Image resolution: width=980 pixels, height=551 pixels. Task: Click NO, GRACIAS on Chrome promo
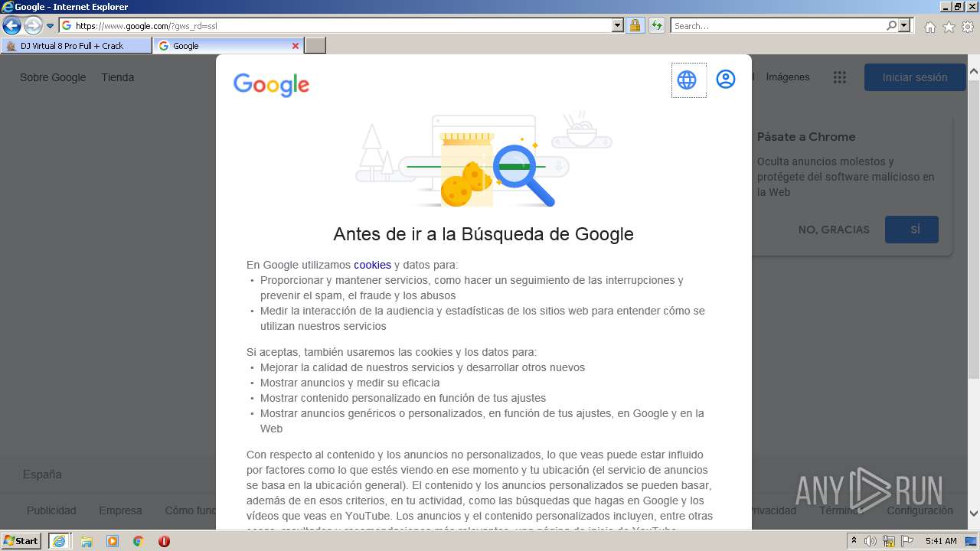(x=834, y=230)
